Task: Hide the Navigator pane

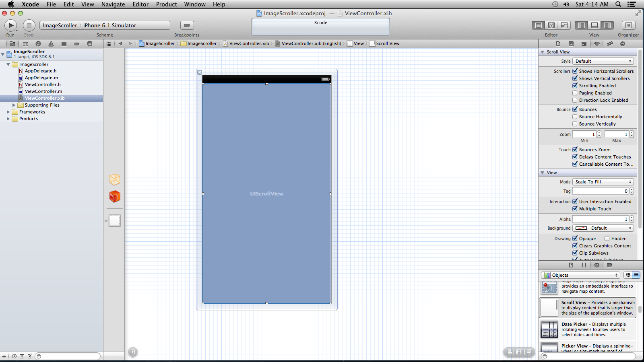Action: [x=582, y=25]
